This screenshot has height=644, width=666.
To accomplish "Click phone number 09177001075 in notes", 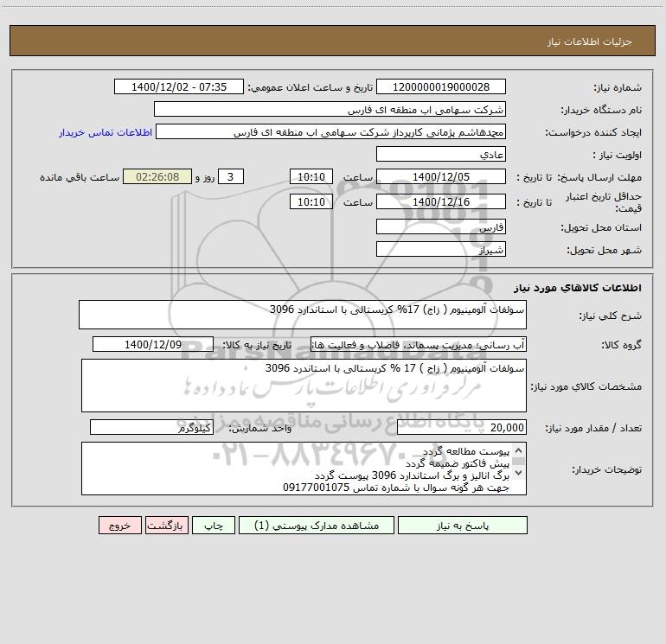I will pyautogui.click(x=316, y=488).
